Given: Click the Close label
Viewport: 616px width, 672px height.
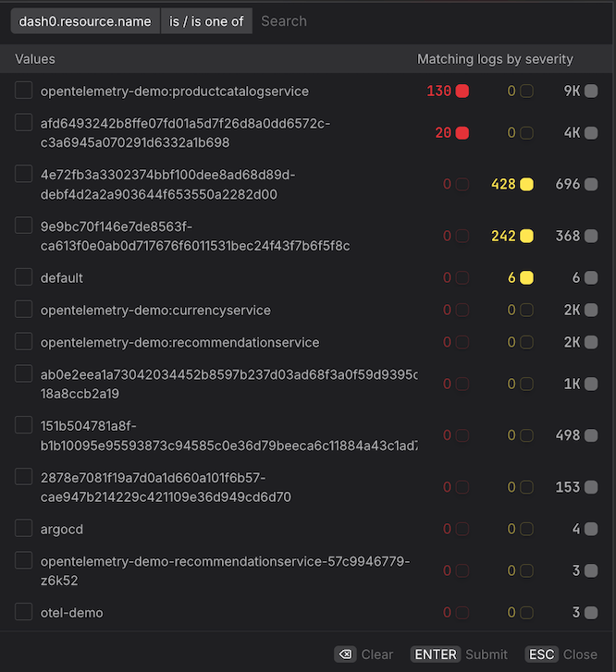Looking at the screenshot, I should [x=580, y=654].
